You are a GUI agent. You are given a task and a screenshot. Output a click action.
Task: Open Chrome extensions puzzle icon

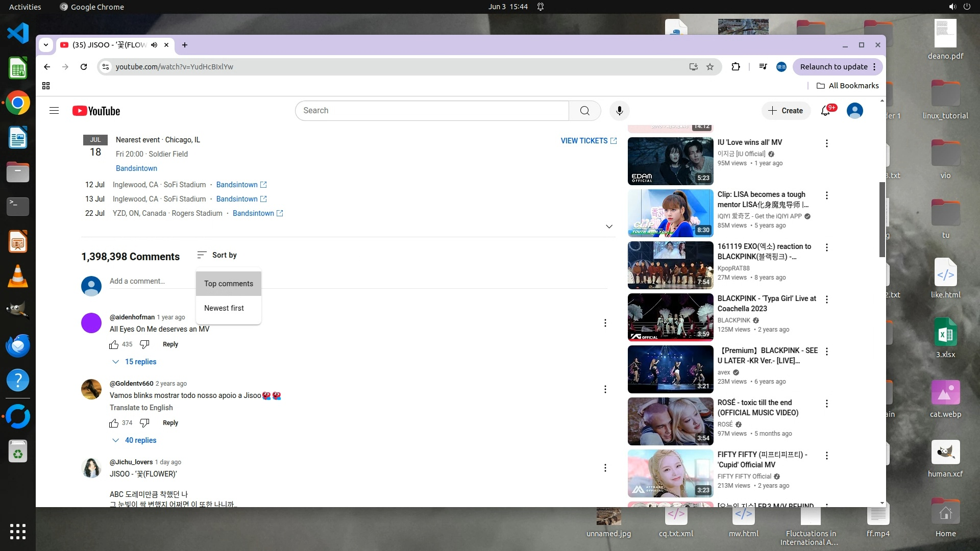tap(736, 67)
